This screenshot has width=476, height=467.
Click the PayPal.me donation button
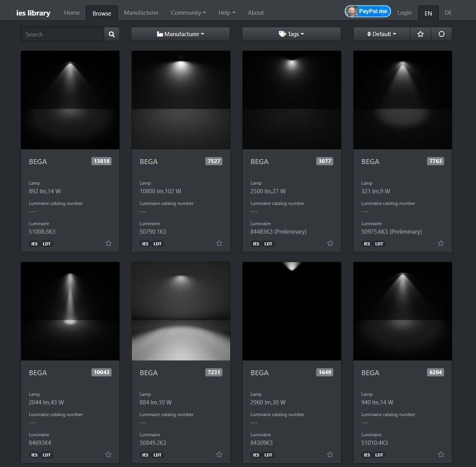367,11
